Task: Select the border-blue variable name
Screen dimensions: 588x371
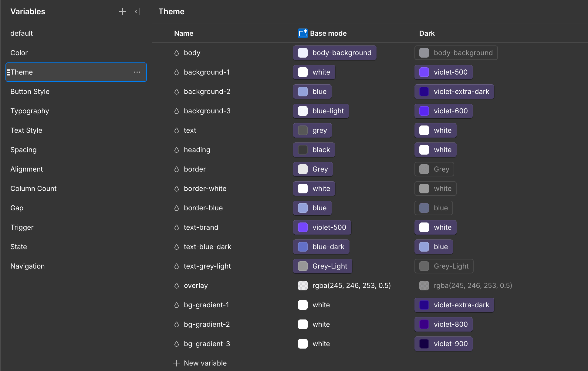Action: point(203,208)
